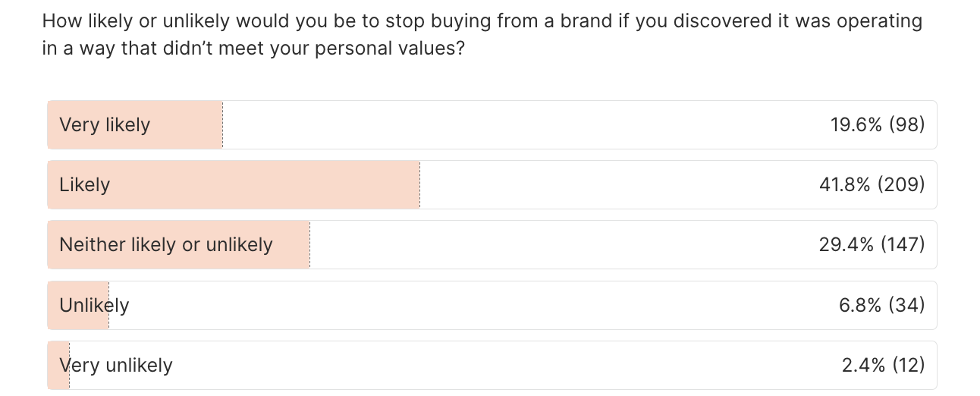This screenshot has width=980, height=396.
Task: Click the 'Unlikely' answer label
Action: point(94,305)
